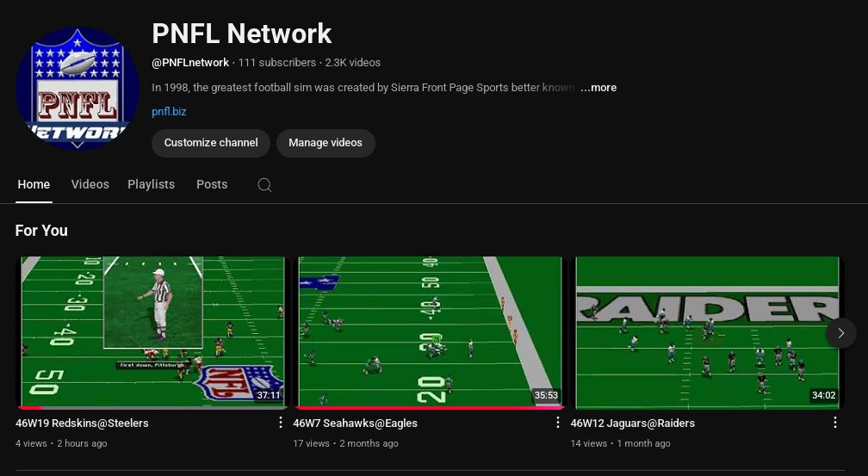Play the Jaguars@Raiders video thumbnail
The height and width of the screenshot is (476, 868).
[x=708, y=332]
